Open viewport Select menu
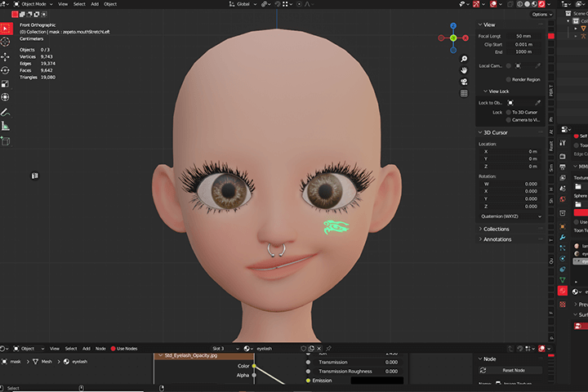 pyautogui.click(x=79, y=4)
